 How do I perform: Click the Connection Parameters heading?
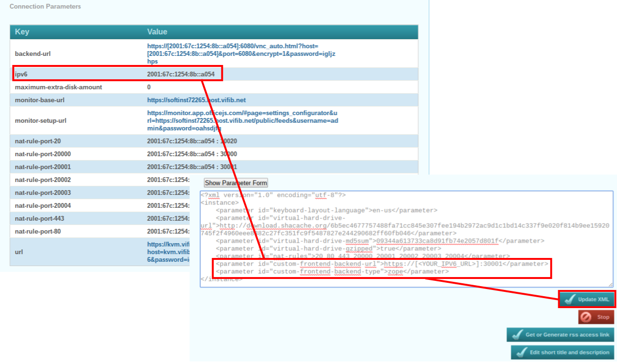pyautogui.click(x=45, y=6)
